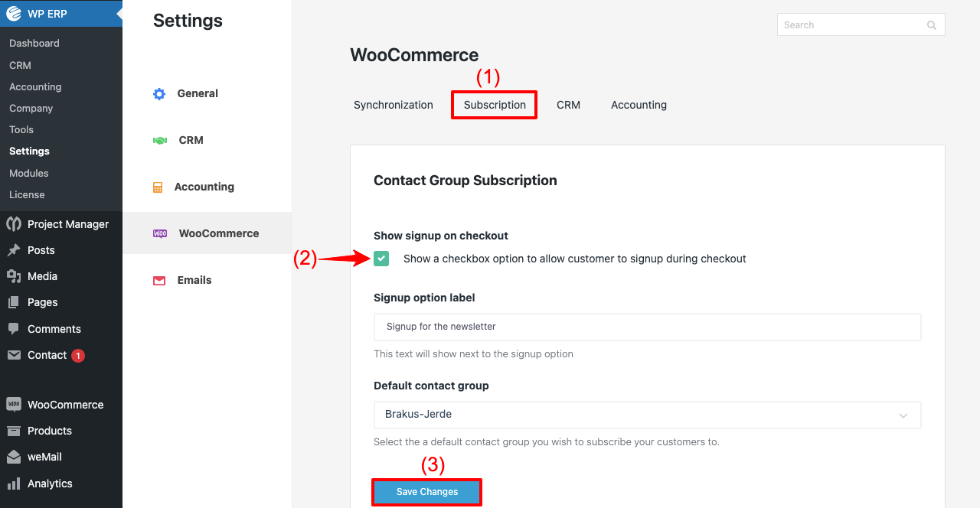The width and height of the screenshot is (980, 508).
Task: Select the WooCommerce settings icon
Action: [158, 233]
